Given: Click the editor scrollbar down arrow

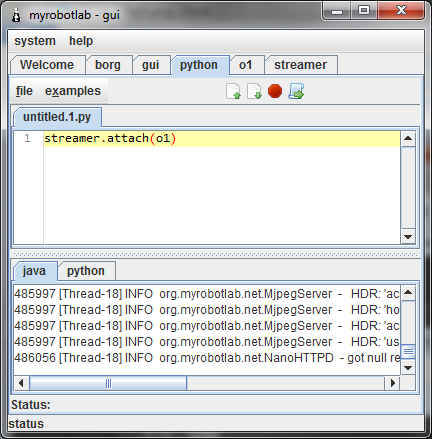Looking at the screenshot, I should click(408, 237).
